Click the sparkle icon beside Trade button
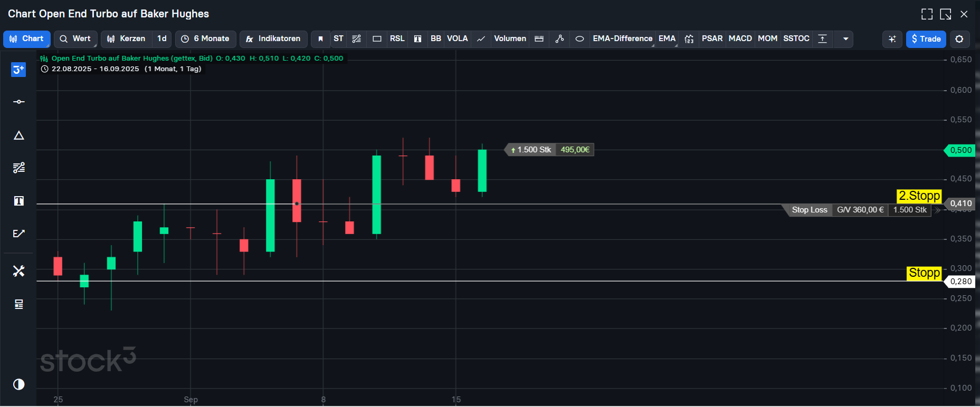This screenshot has height=407, width=980. point(892,39)
